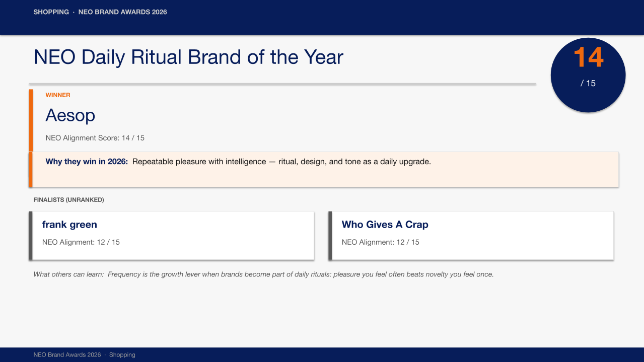Screen dimensions: 644x362
Task: Click Who Gives A Crap's alignment score
Action: 381,242
